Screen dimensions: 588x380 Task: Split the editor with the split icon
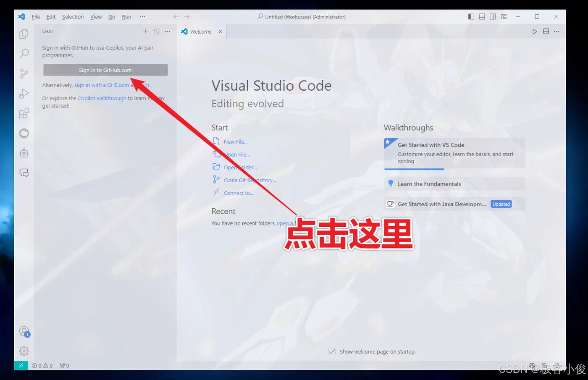click(x=546, y=31)
